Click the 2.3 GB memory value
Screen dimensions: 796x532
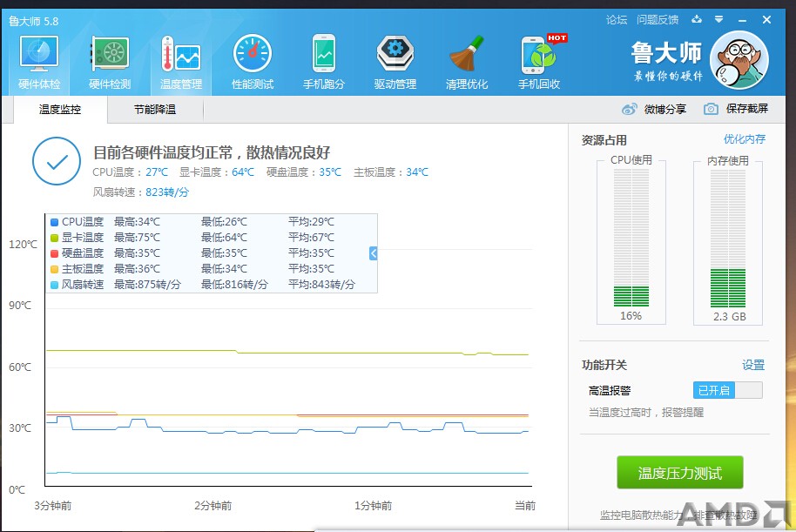click(x=730, y=316)
